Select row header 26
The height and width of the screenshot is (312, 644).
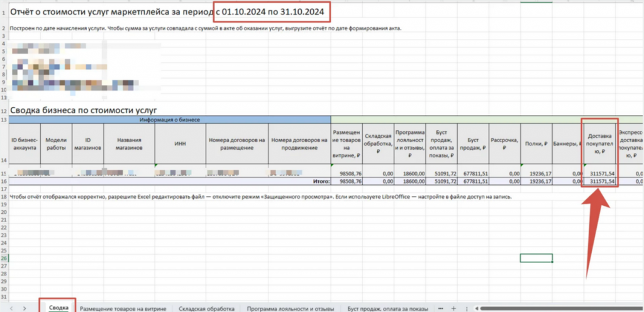coord(4,258)
